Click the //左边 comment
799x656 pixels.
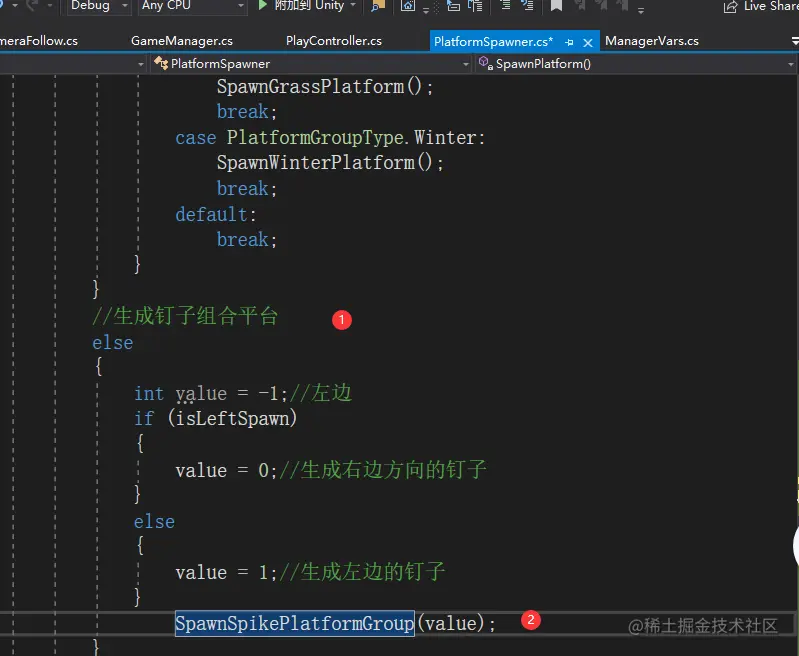pos(321,393)
